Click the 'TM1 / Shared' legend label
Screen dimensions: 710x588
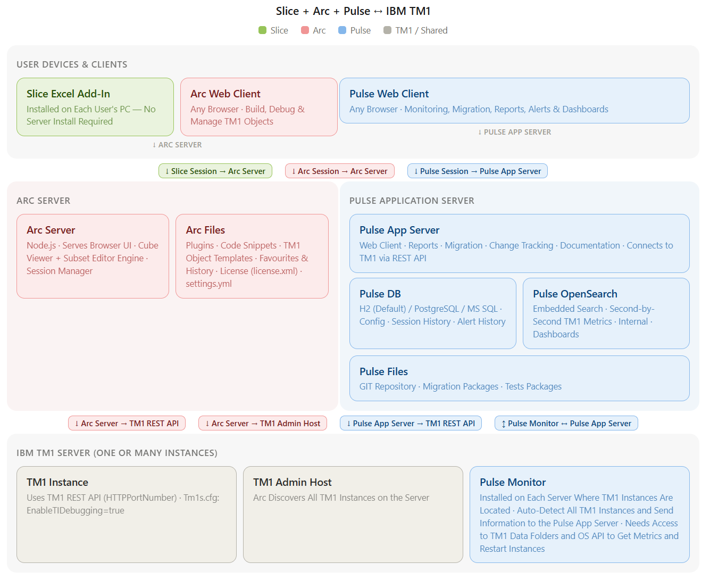[x=421, y=30]
